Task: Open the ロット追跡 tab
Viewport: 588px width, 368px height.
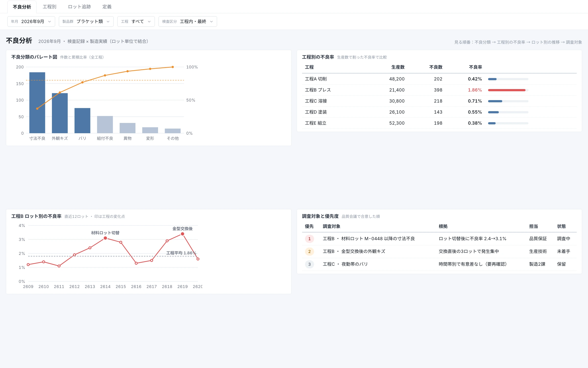Action: [x=79, y=7]
